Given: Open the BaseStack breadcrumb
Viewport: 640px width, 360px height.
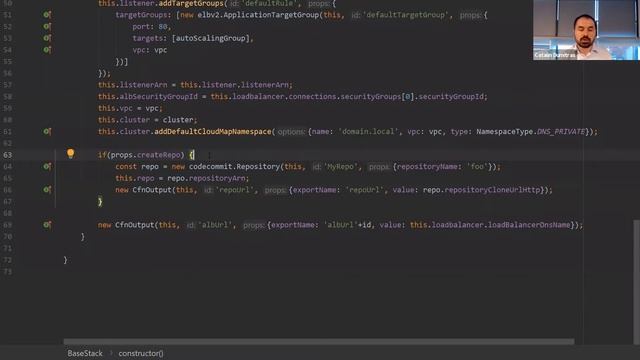Looking at the screenshot, I should (x=85, y=353).
